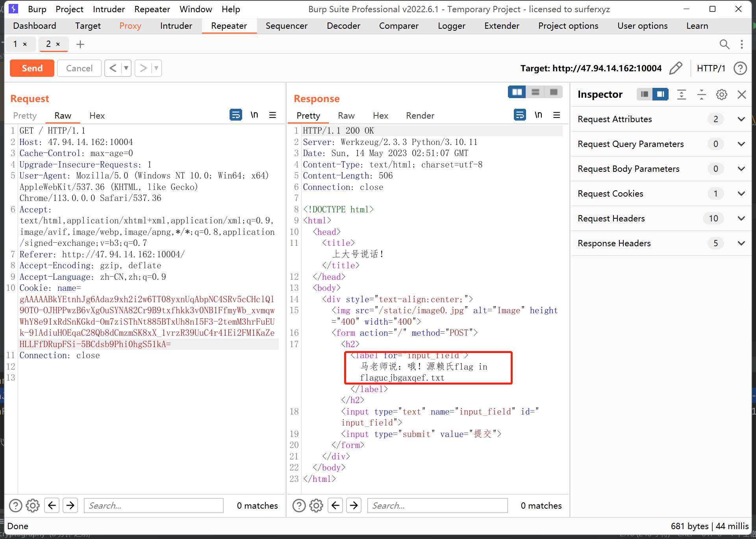Open the Inspector settings gear
The width and height of the screenshot is (756, 539).
click(721, 95)
